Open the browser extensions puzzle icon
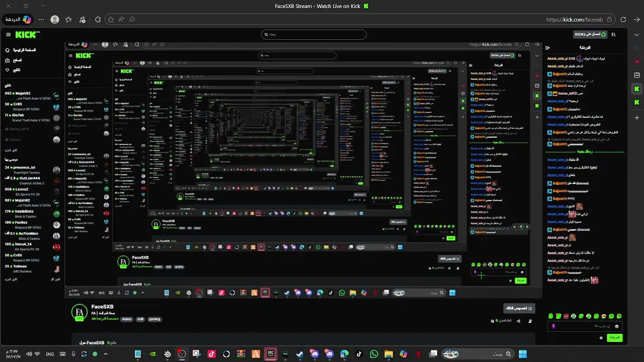 pyautogui.click(x=98, y=20)
